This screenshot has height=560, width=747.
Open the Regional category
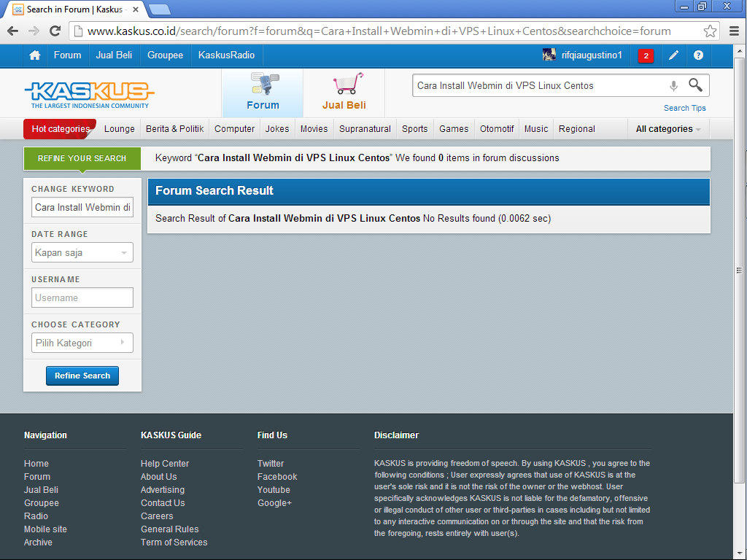coord(577,129)
